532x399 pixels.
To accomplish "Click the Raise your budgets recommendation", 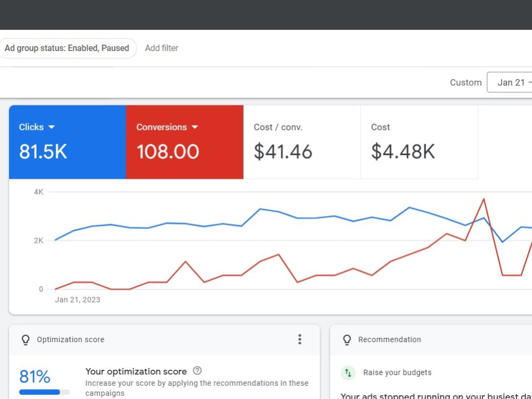I will coord(397,372).
